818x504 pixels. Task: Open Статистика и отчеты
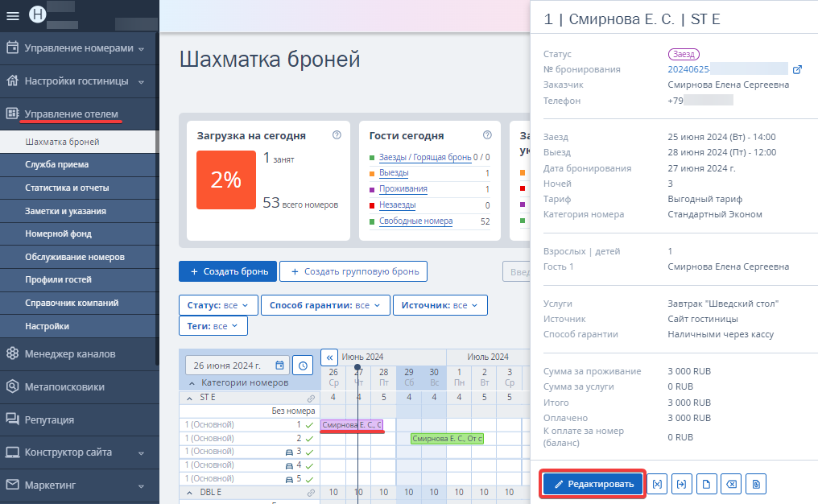tap(78, 188)
